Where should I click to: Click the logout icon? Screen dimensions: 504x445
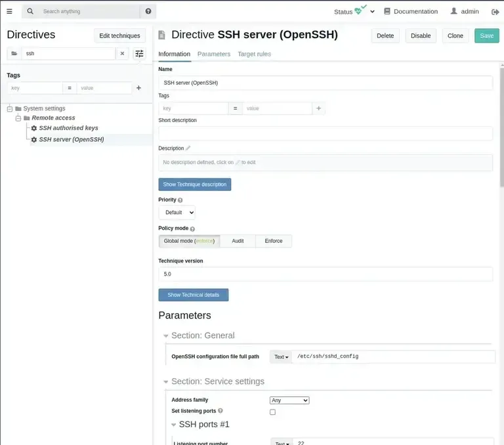coord(495,12)
